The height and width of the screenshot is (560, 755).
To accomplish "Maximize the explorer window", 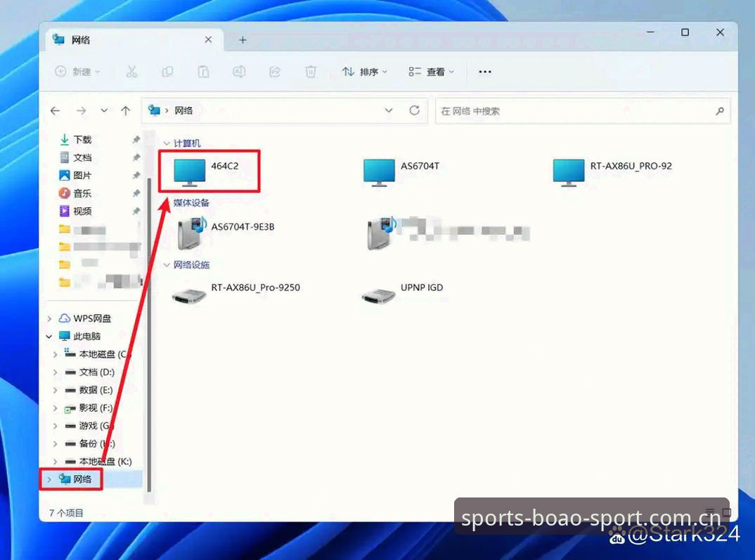I will tap(685, 32).
